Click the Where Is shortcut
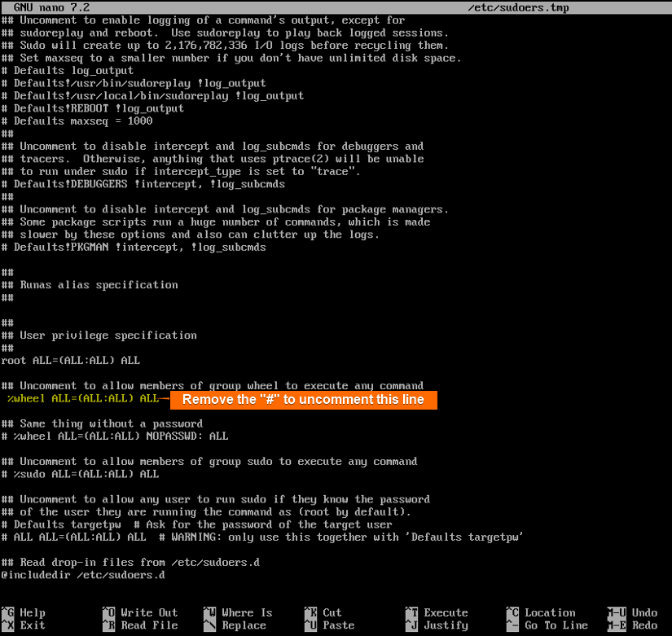 tap(238, 612)
